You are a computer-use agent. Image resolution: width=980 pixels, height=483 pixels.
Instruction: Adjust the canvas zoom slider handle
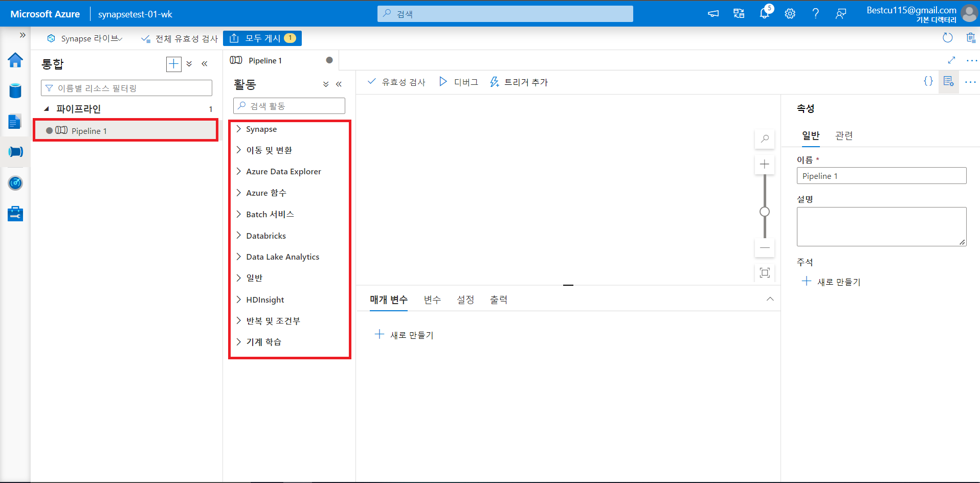point(765,212)
